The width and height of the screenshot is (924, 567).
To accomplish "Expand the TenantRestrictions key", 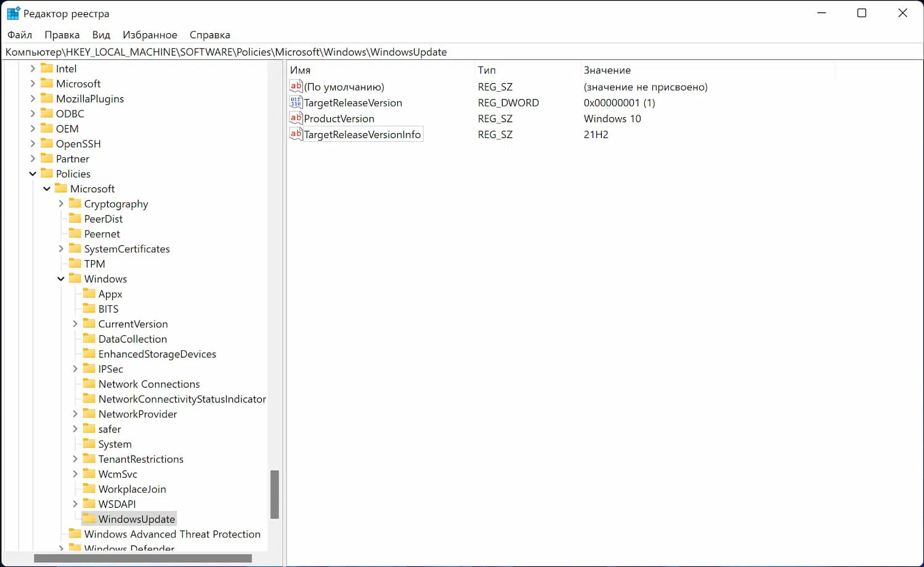I will point(75,459).
